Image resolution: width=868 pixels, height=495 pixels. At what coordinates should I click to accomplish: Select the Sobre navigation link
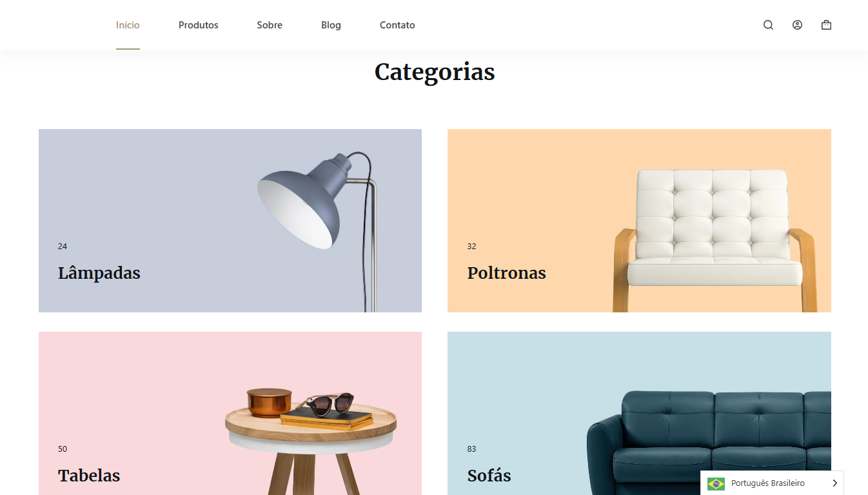coord(270,25)
